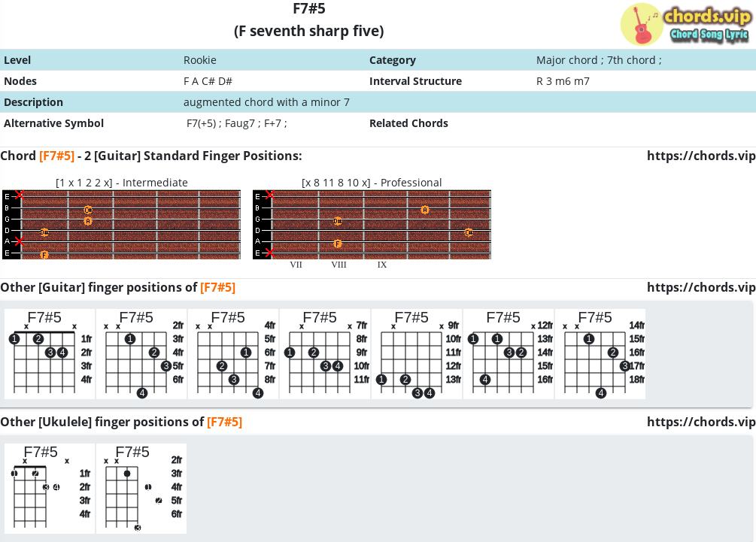Click the chords.vip guitar logo
756x542 pixels.
pyautogui.click(x=685, y=24)
